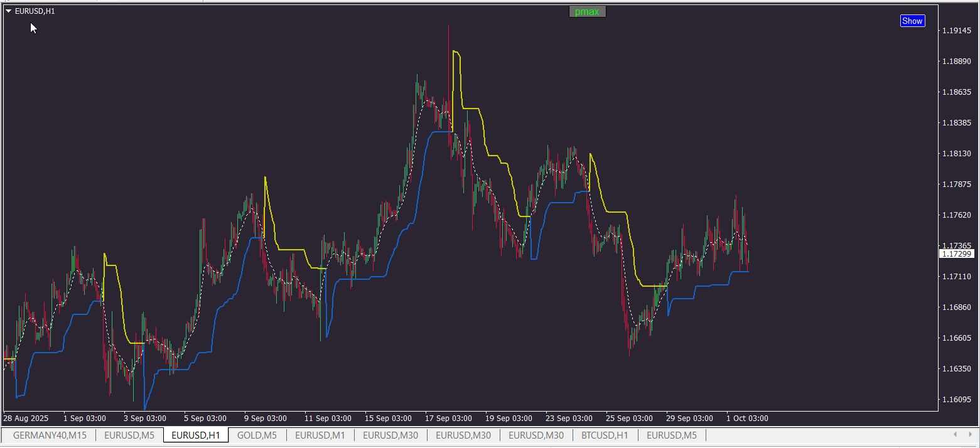
Task: Click the 19 Sep 03:00 time label
Action: click(x=509, y=419)
